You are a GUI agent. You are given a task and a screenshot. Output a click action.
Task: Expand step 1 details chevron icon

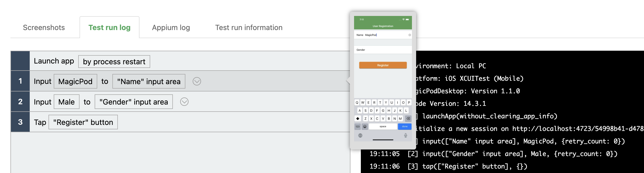pyautogui.click(x=197, y=81)
